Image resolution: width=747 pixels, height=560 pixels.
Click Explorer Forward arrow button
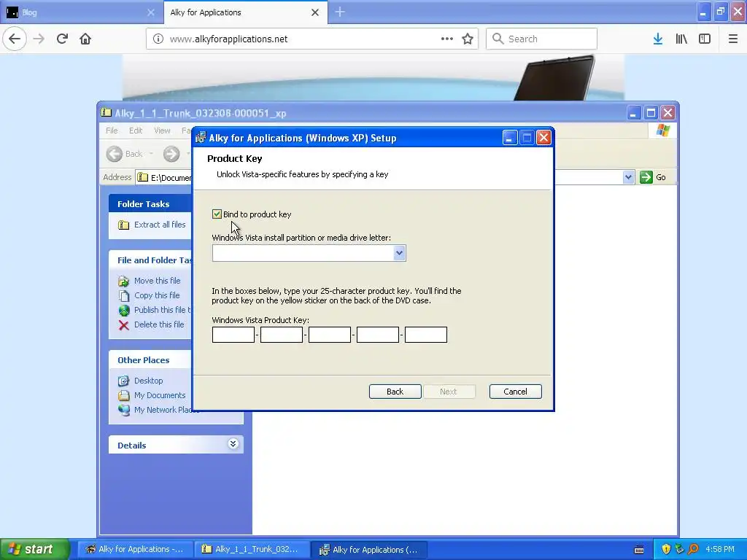(x=171, y=154)
